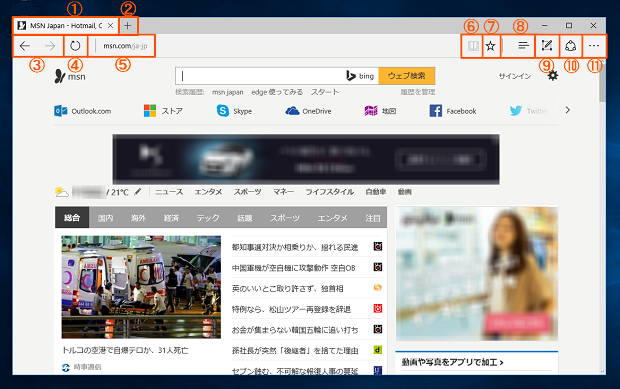Open the 自動車 navigation item
Image resolution: width=620 pixels, height=389 pixels.
[x=376, y=192]
